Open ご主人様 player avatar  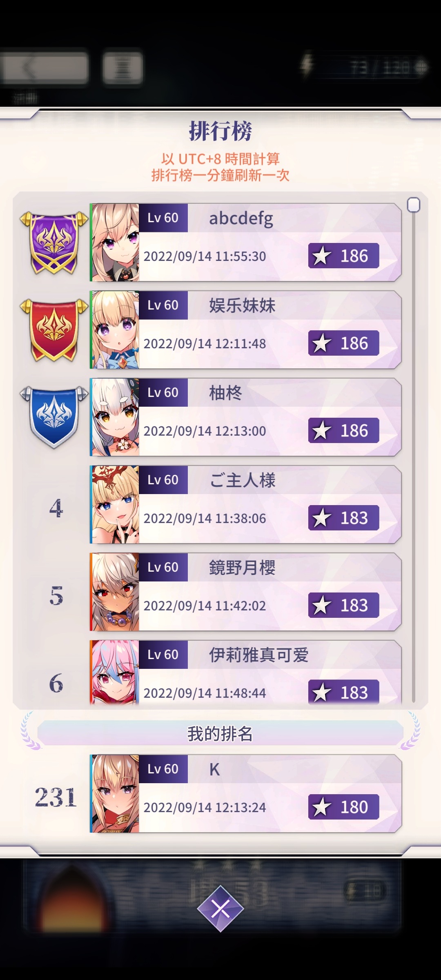pos(116,505)
